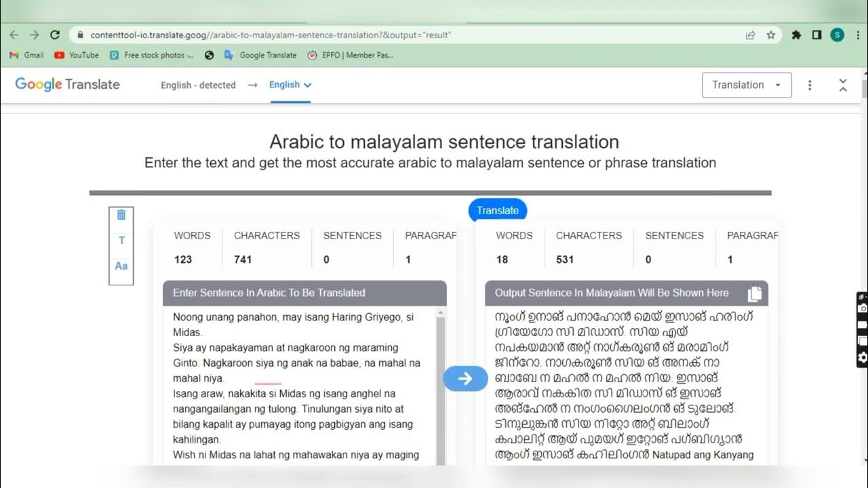Image resolution: width=868 pixels, height=488 pixels.
Task: Click the Output Sentence In Malayalam header
Action: [627, 293]
